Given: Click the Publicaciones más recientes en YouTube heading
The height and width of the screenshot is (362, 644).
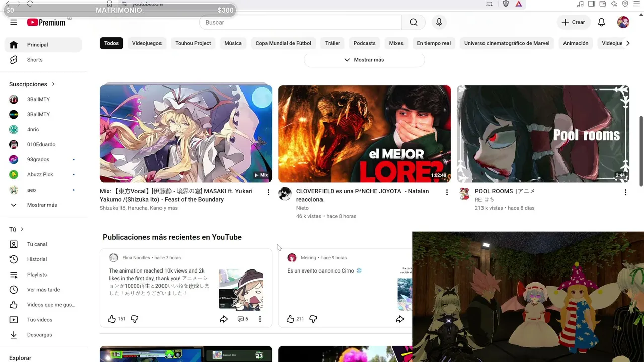Looking at the screenshot, I should 172,237.
